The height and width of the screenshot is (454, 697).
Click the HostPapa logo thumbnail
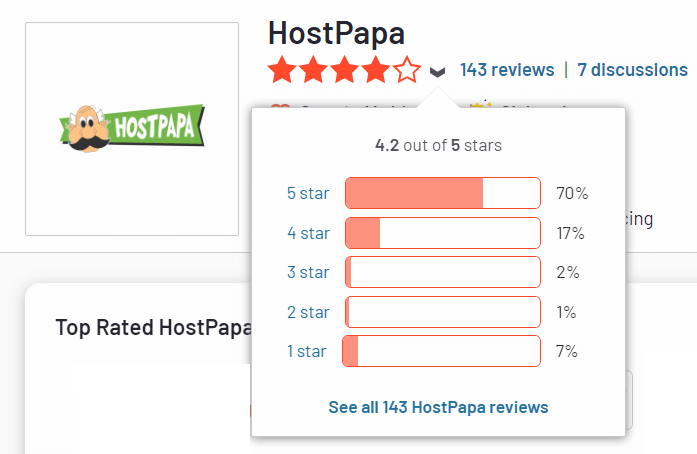pyautogui.click(x=132, y=128)
